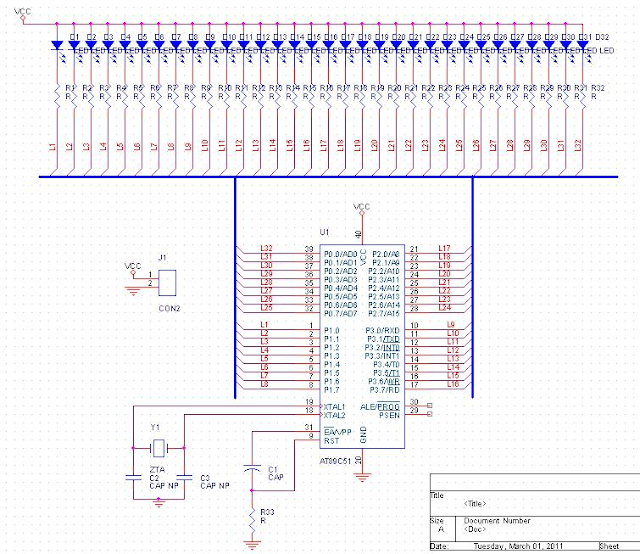Select the AT89C51 chip body rectangle
This screenshot has width=640, height=554.
click(362, 346)
